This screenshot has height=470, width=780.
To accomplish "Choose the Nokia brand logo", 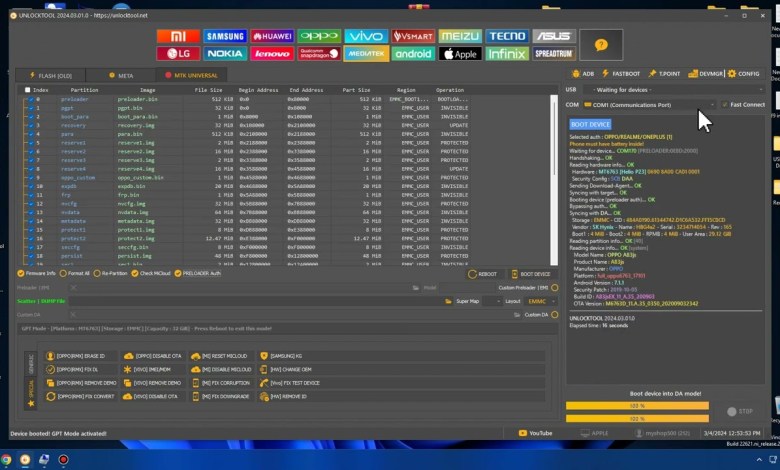I will click(225, 54).
